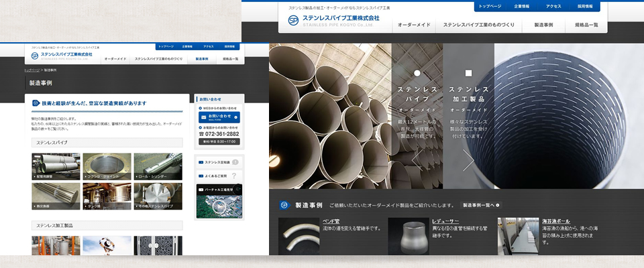
Task: Open 企業情報 in right page top menu
Action: [522, 7]
